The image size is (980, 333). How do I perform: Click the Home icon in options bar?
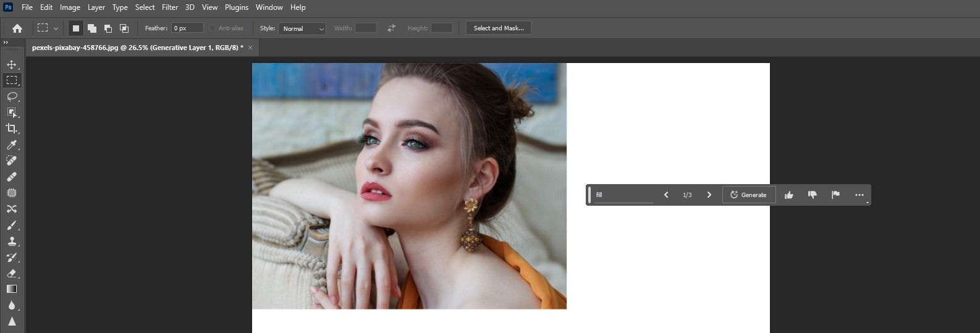click(17, 28)
